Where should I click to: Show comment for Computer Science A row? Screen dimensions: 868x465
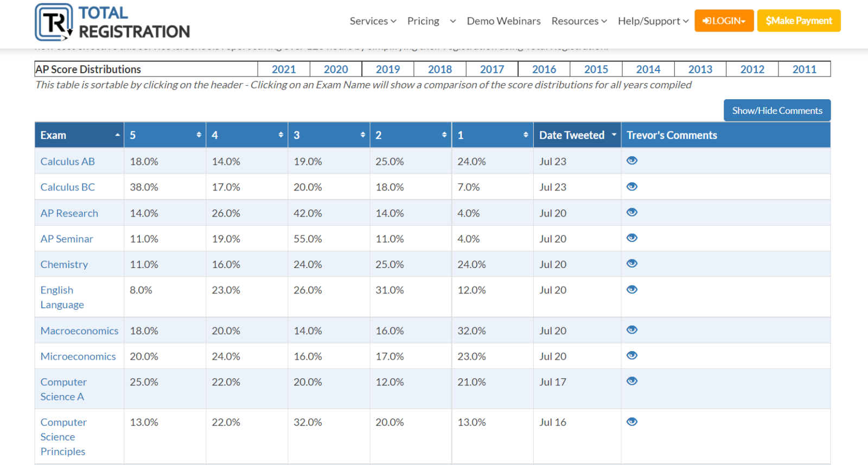(632, 381)
